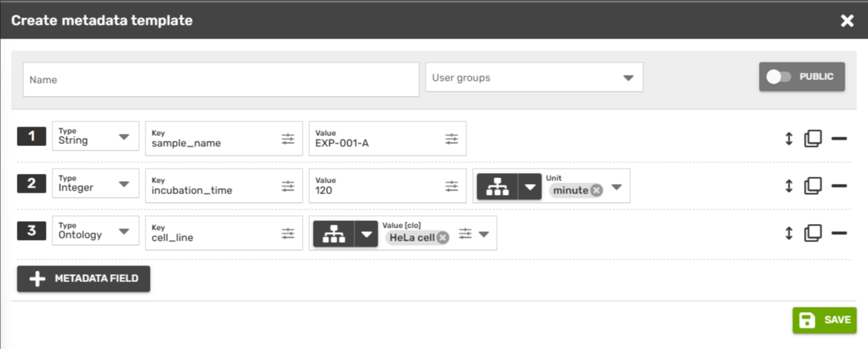Close the Create metadata template dialog
This screenshot has height=349, width=868.
click(x=847, y=20)
